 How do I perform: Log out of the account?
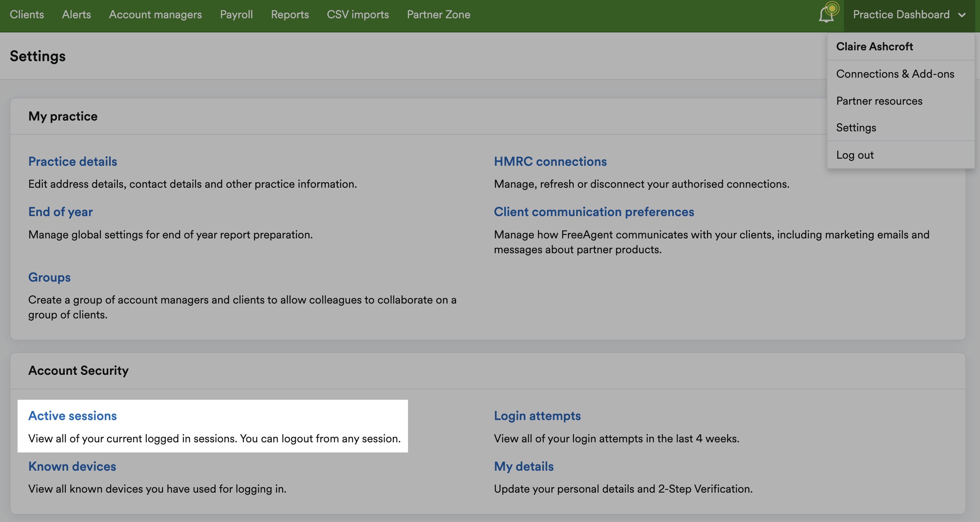click(854, 155)
